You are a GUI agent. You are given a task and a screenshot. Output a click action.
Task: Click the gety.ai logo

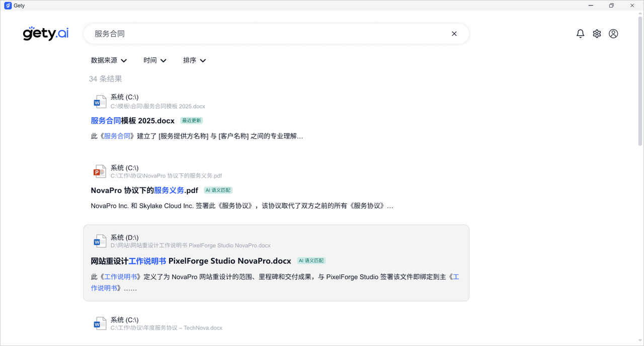tap(46, 34)
